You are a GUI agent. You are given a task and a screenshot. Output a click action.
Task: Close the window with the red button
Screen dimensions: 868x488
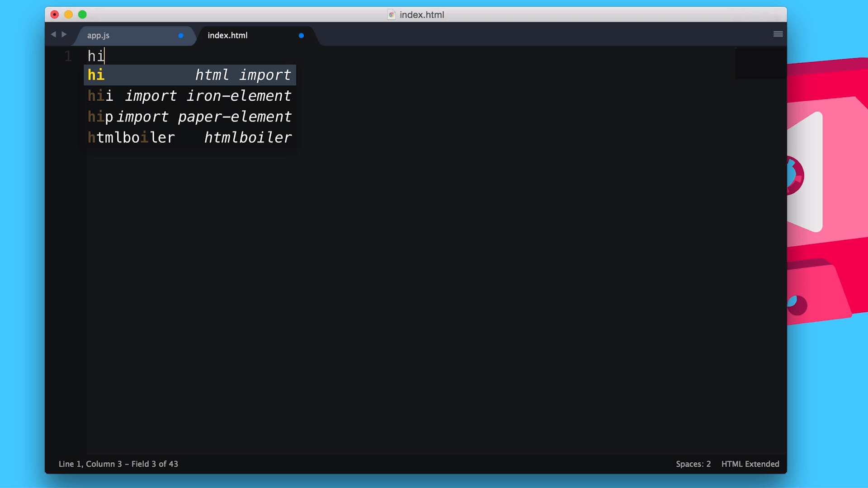pyautogui.click(x=55, y=15)
